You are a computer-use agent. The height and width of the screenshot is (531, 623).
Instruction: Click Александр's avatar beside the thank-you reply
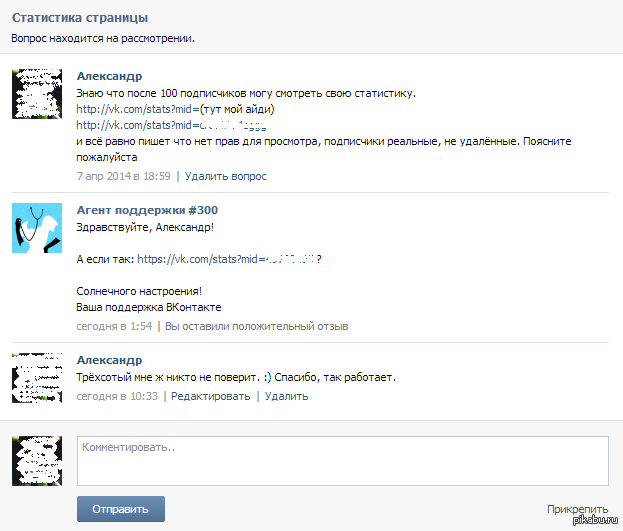pyautogui.click(x=37, y=378)
